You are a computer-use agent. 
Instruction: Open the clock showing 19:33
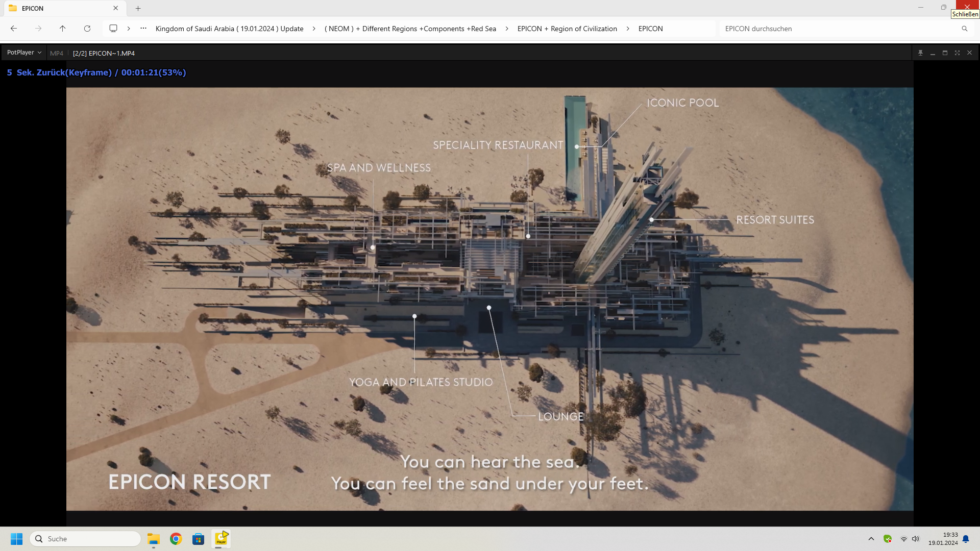943,539
